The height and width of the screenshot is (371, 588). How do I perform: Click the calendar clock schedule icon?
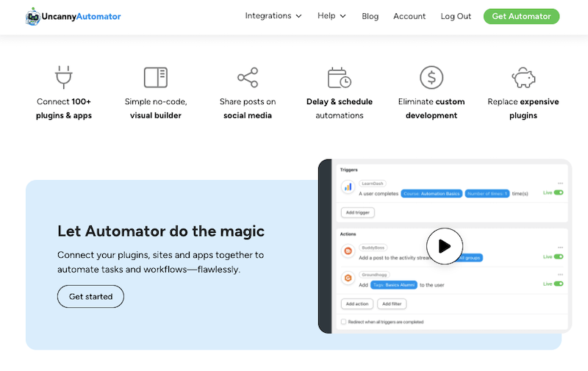pyautogui.click(x=340, y=78)
